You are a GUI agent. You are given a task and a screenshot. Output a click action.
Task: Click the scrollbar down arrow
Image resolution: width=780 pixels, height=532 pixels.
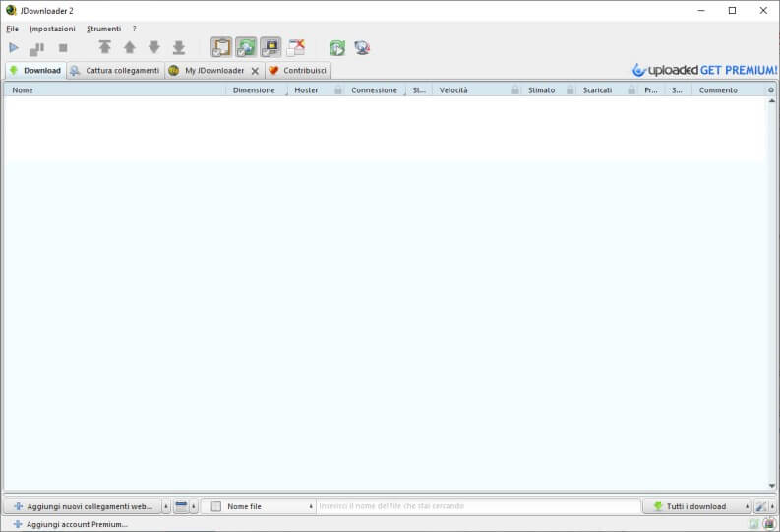772,486
